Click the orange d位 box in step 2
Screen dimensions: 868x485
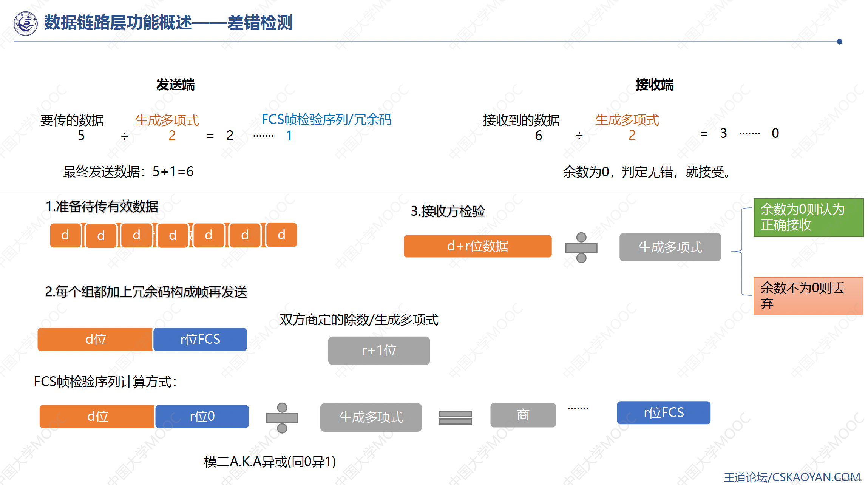96,340
